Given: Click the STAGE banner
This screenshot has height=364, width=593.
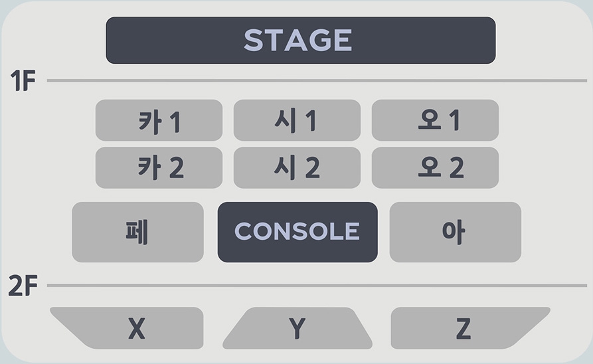Looking at the screenshot, I should [x=301, y=40].
